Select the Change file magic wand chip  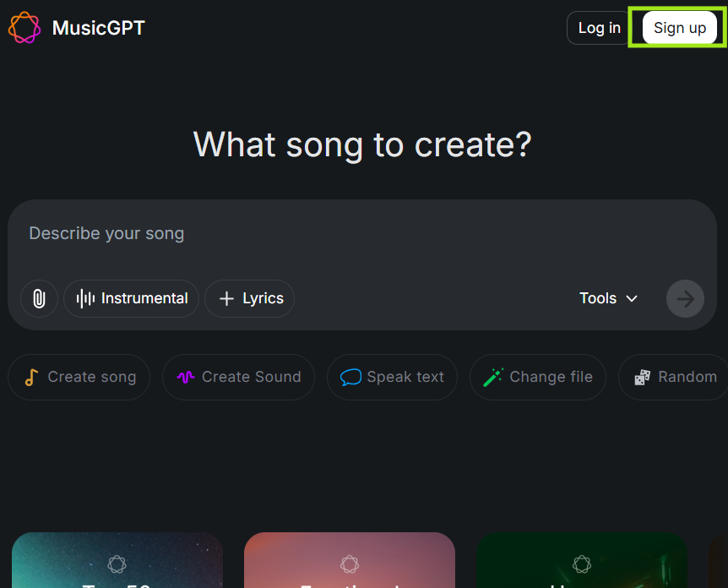coord(537,377)
